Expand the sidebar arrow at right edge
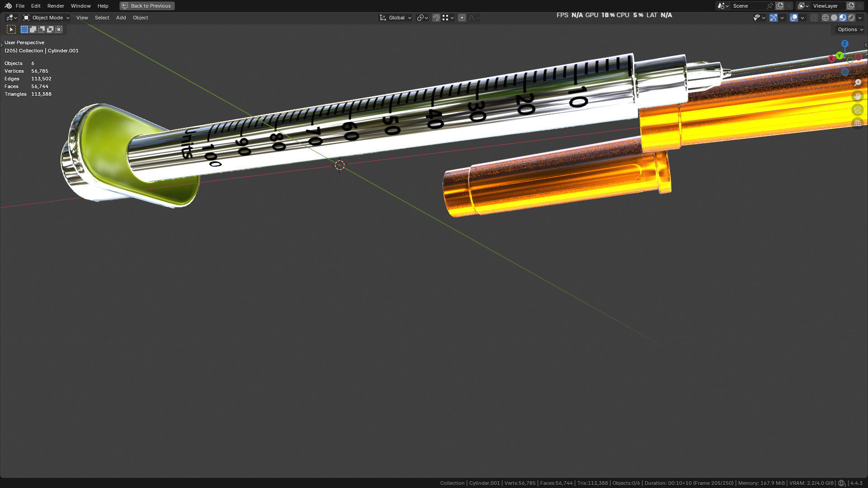 pos(866,45)
